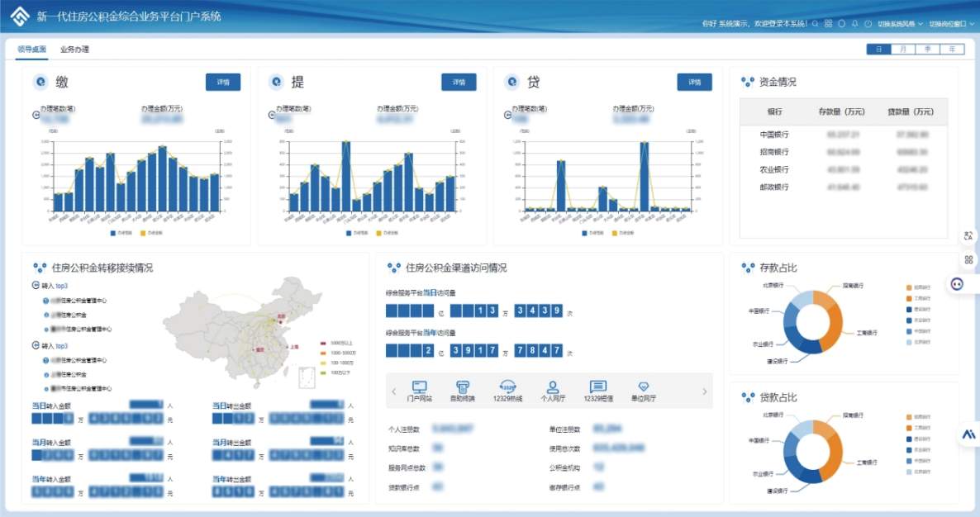Open the 门户网站 channel icon
This screenshot has height=517, width=980.
420,388
